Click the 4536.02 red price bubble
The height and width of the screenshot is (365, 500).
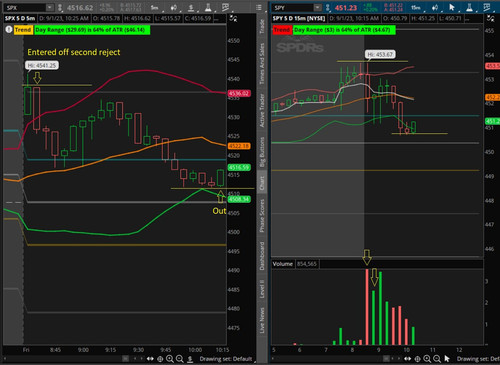[x=239, y=93]
